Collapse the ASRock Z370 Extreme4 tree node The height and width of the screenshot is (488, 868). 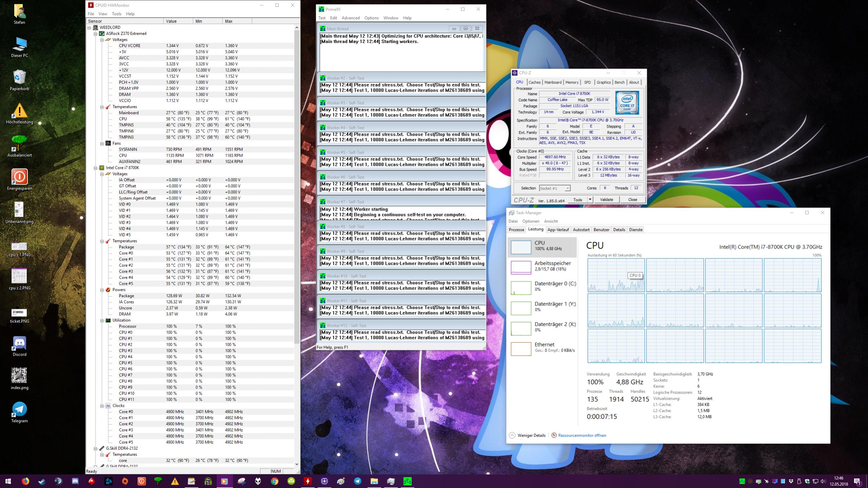click(96, 34)
